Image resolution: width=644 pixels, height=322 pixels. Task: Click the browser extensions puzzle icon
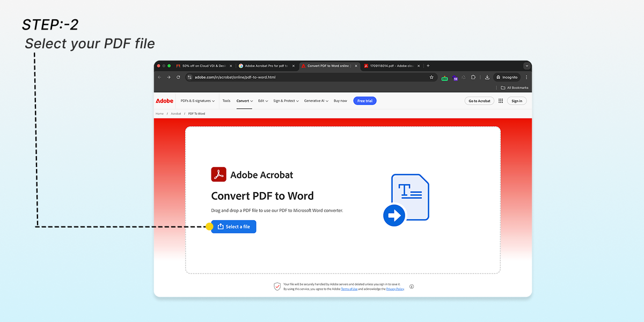coord(473,77)
